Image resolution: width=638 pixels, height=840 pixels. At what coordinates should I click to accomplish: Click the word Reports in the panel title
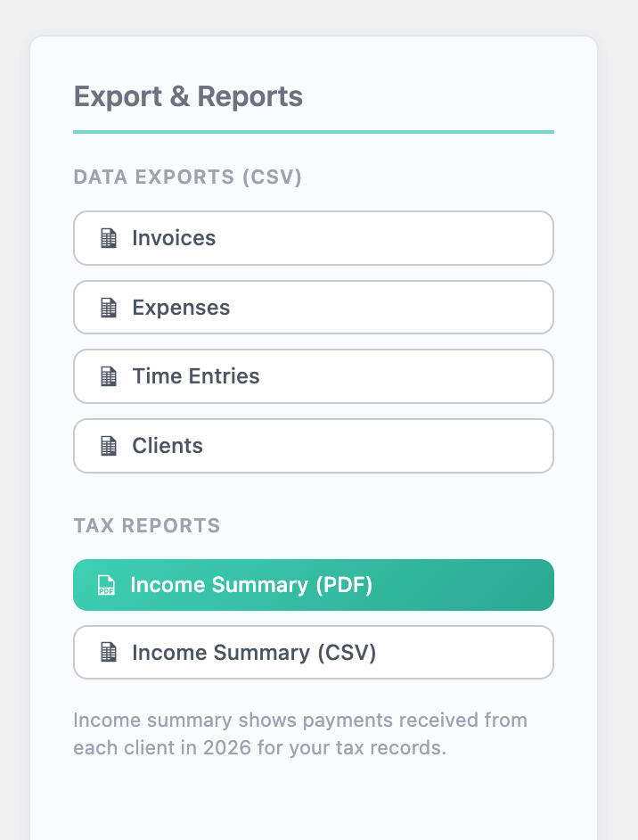(250, 96)
